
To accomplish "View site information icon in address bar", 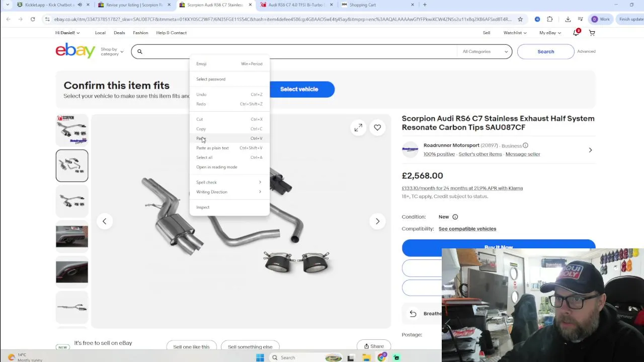I will tap(47, 19).
